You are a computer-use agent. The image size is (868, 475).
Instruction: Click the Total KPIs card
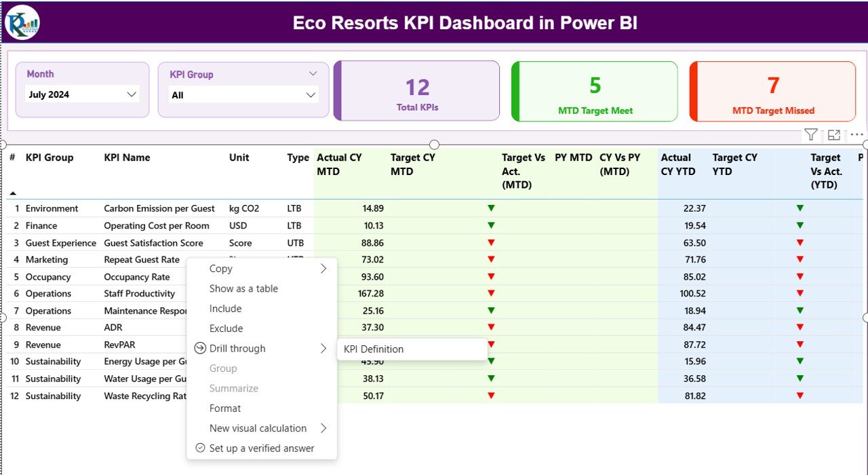coord(417,92)
